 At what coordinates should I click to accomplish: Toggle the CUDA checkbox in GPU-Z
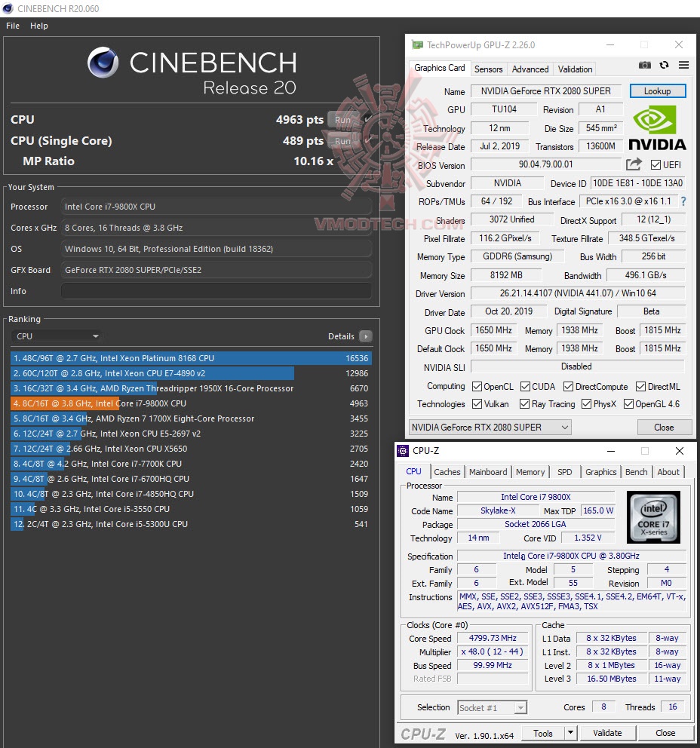[x=523, y=386]
